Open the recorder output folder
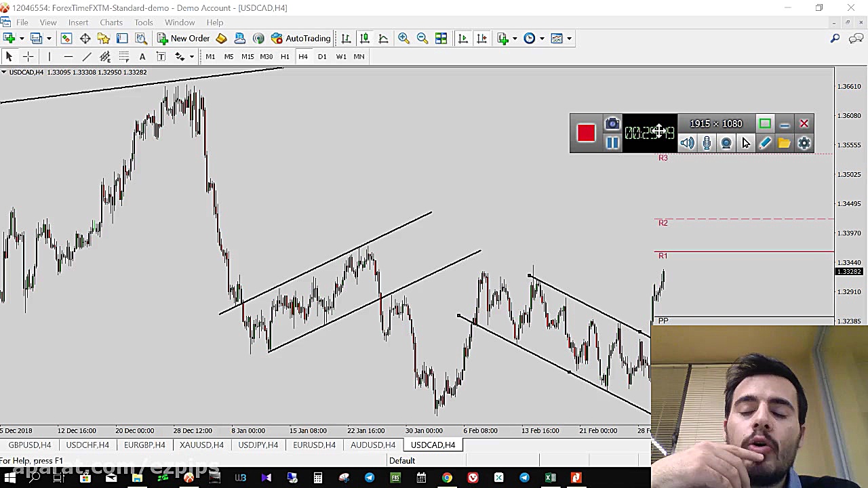868x488 pixels. click(785, 143)
